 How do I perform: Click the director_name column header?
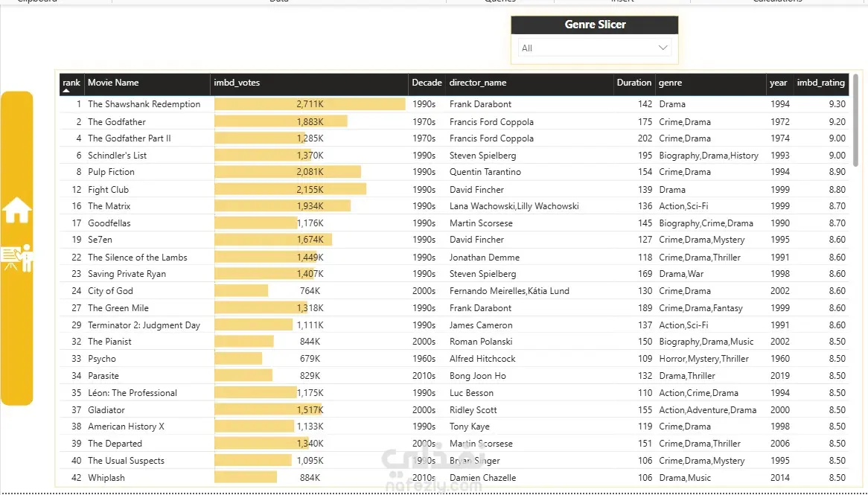click(478, 83)
